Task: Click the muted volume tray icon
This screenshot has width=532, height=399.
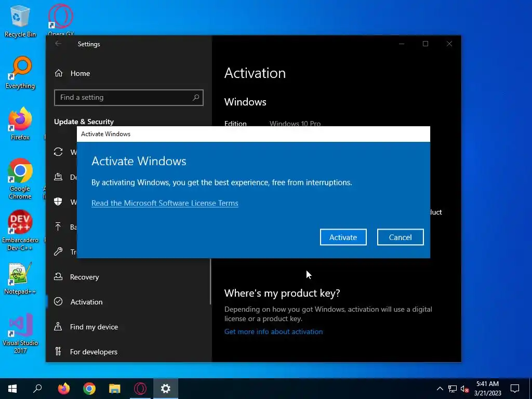Action: pyautogui.click(x=464, y=389)
